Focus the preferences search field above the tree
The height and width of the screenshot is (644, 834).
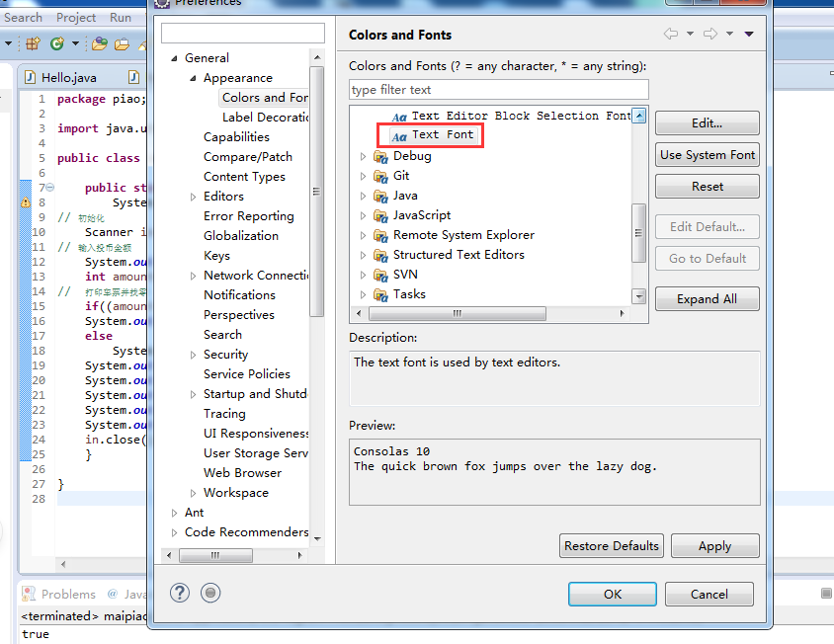(x=242, y=33)
